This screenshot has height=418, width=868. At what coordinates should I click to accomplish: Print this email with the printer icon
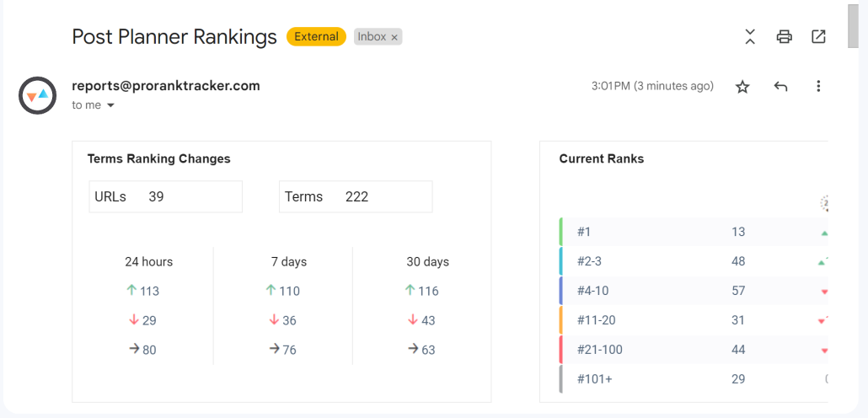pyautogui.click(x=784, y=37)
